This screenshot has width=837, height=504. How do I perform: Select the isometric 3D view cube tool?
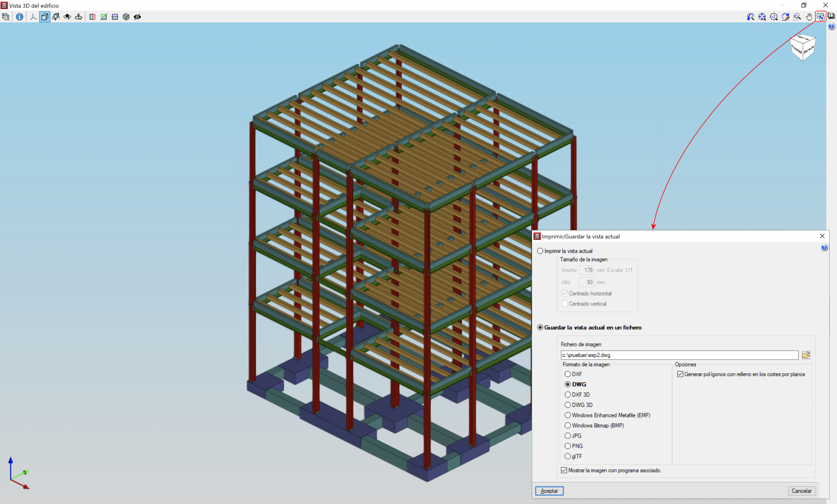[44, 17]
